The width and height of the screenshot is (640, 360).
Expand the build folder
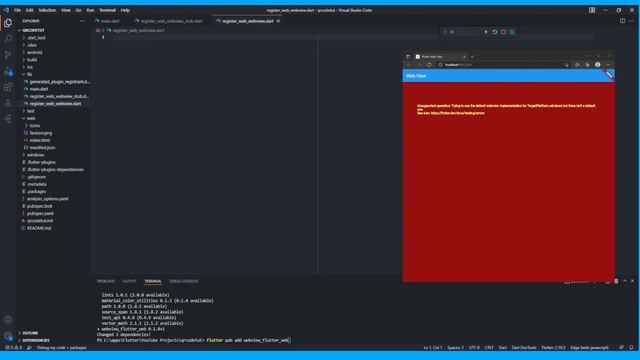(32, 60)
